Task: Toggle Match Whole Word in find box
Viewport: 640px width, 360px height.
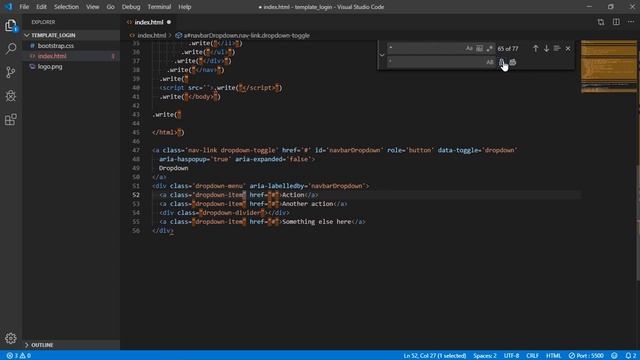Action: [x=479, y=49]
